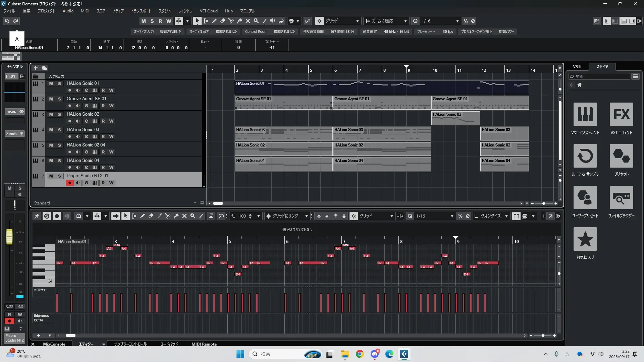Open Loops & Samples media tile
The width and height of the screenshot is (644, 362).
tap(585, 156)
